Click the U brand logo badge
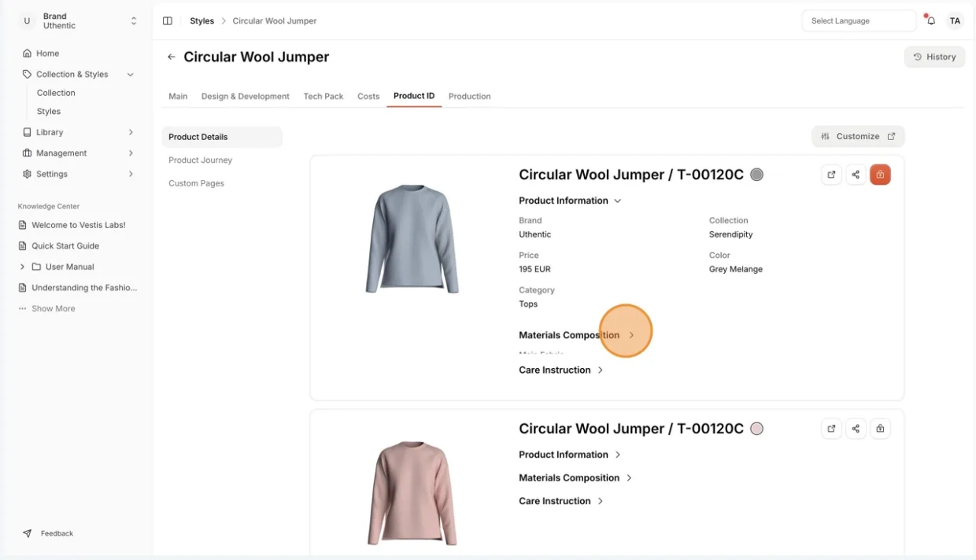Viewport: 976px width, 560px height. pos(28,21)
